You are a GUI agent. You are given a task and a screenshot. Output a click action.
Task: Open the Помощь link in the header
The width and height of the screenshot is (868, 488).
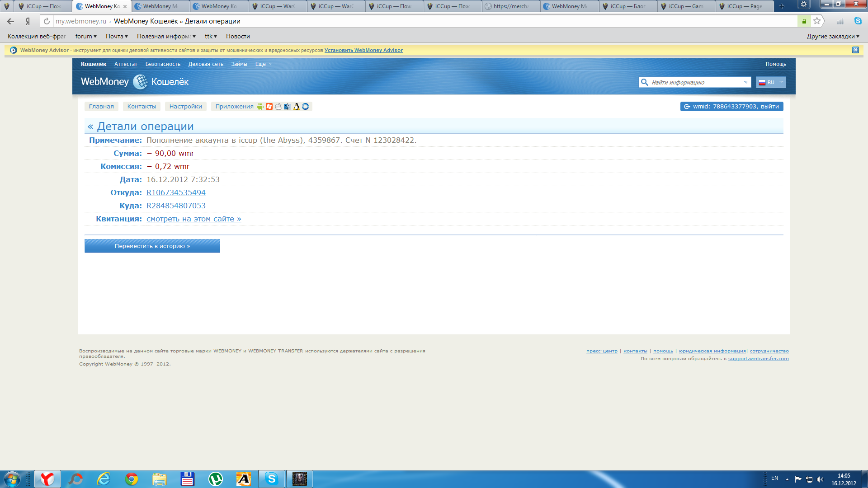(776, 64)
